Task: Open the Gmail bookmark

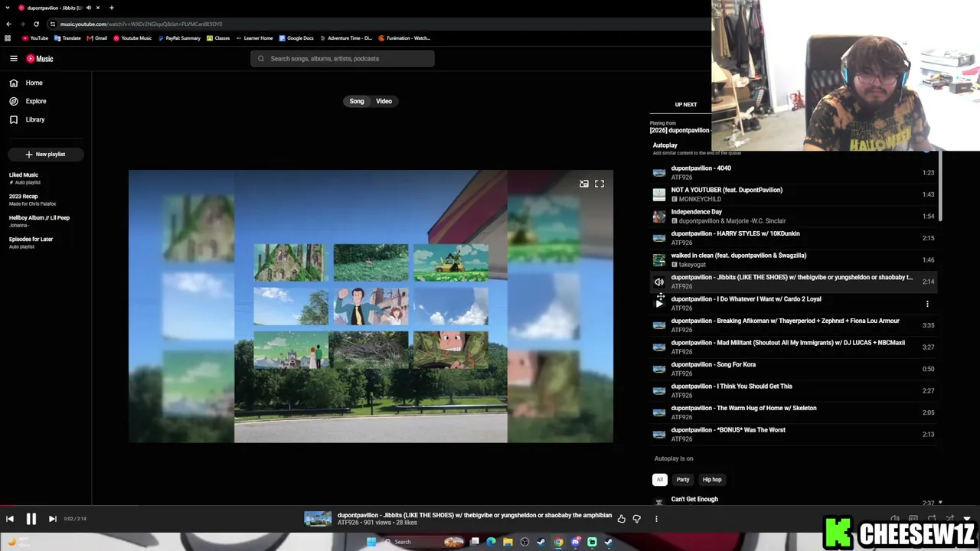Action: 97,38
